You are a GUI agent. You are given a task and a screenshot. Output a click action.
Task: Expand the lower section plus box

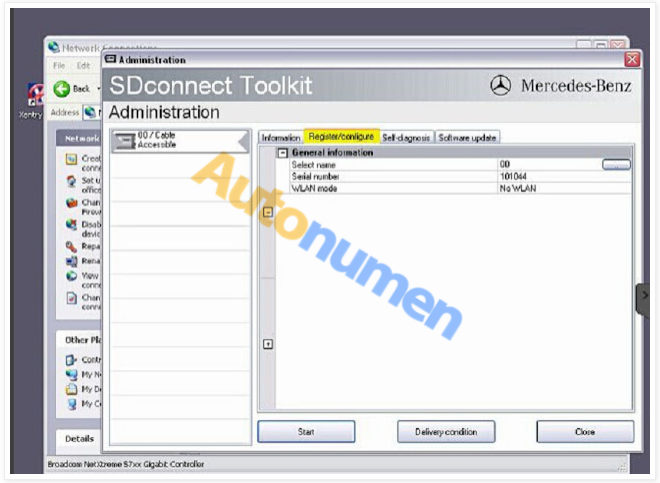(268, 344)
